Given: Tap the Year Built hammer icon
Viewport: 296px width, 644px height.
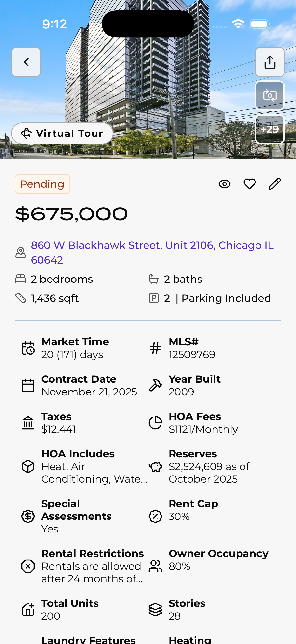Looking at the screenshot, I should pos(155,385).
